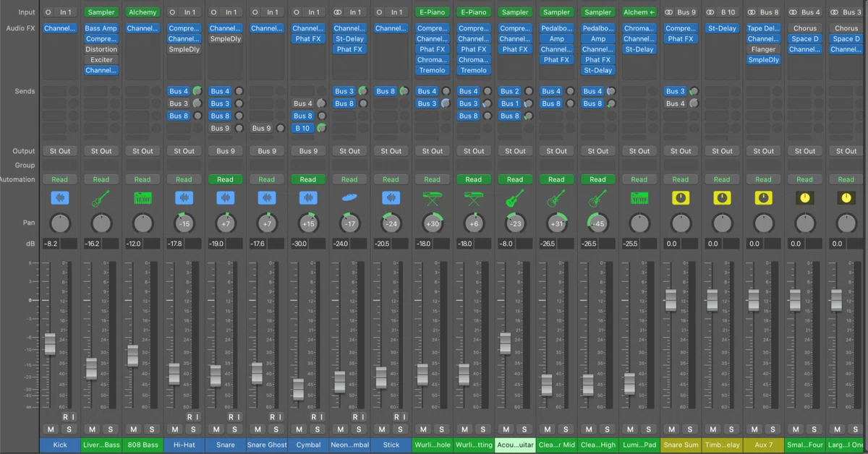
Task: Click the Clea...High pan knob showing -45
Action: (x=597, y=223)
